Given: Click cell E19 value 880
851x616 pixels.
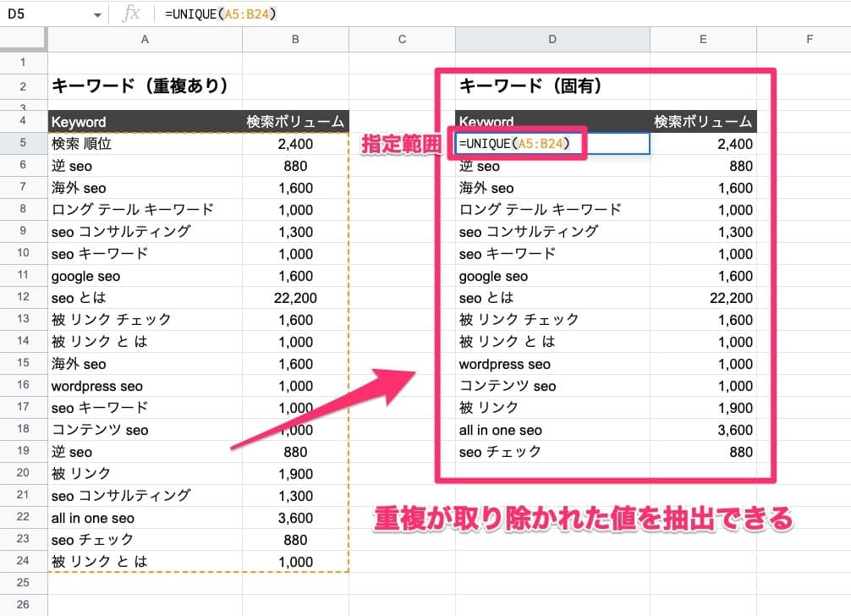Looking at the screenshot, I should (703, 452).
